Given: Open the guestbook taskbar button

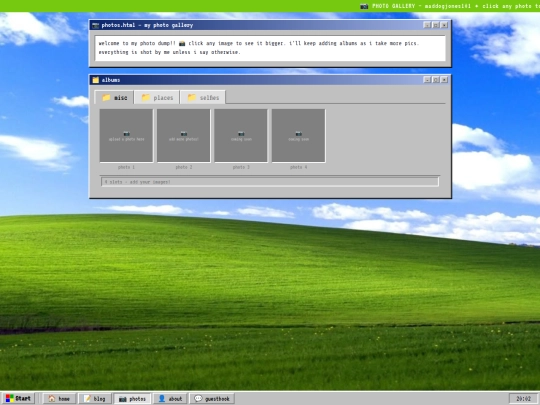Looking at the screenshot, I should pos(212,398).
